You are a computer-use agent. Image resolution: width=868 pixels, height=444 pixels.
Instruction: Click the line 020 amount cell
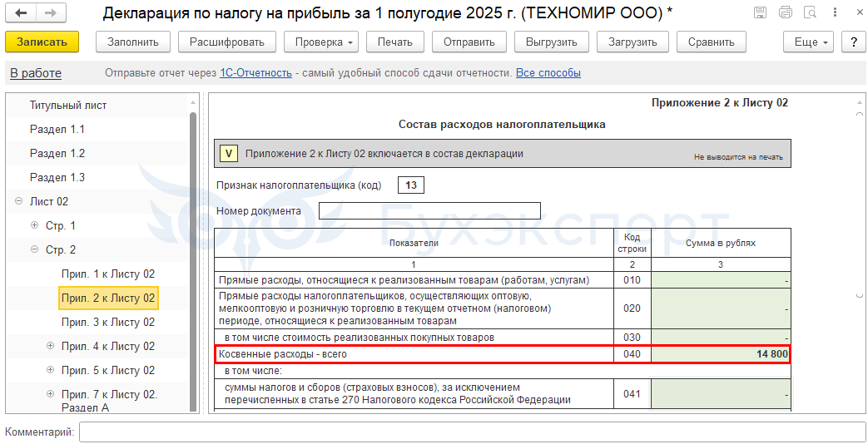(721, 308)
